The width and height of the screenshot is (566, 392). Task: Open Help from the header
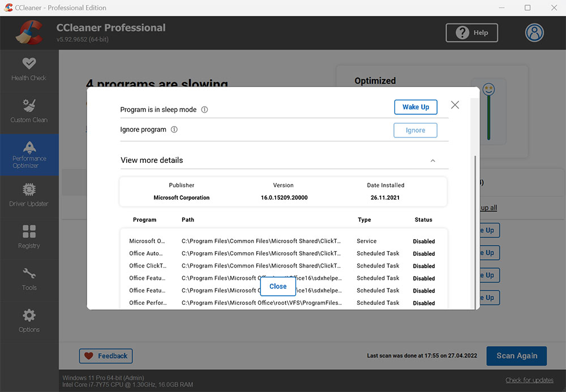click(471, 33)
